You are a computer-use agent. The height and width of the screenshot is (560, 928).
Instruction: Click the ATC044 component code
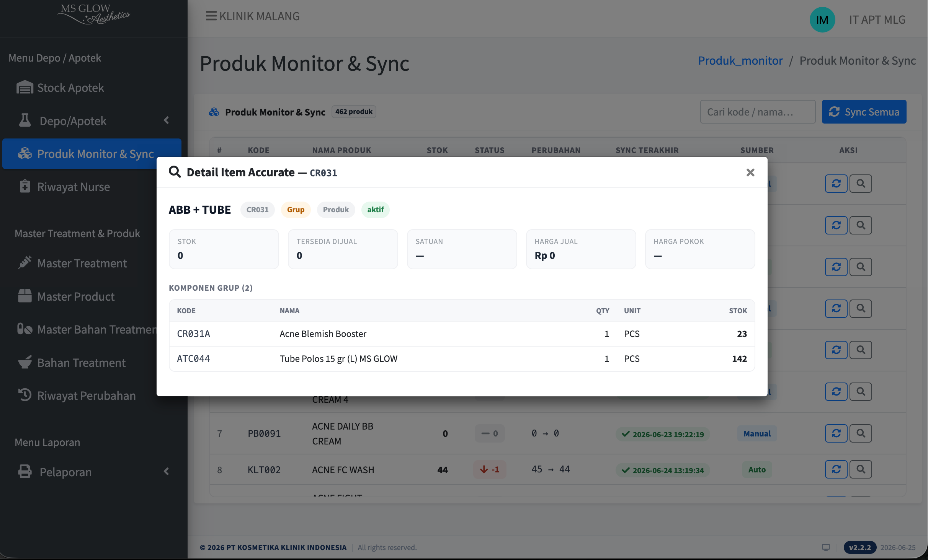pos(193,358)
